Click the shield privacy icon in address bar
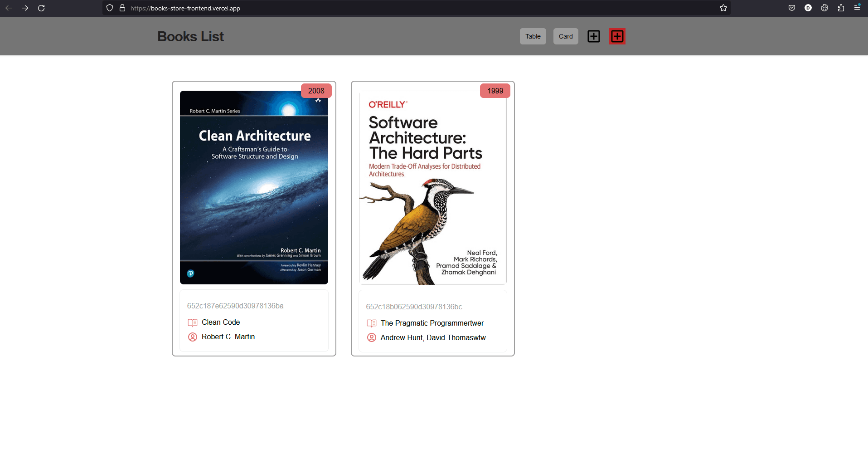The height and width of the screenshot is (449, 868). (109, 8)
